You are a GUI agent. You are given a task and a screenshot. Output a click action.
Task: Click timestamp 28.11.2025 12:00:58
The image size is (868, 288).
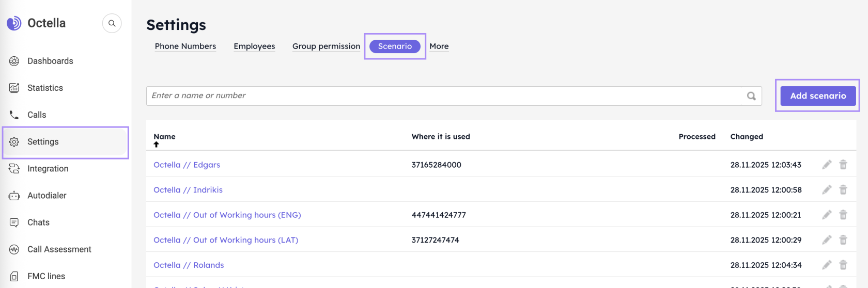[766, 190]
